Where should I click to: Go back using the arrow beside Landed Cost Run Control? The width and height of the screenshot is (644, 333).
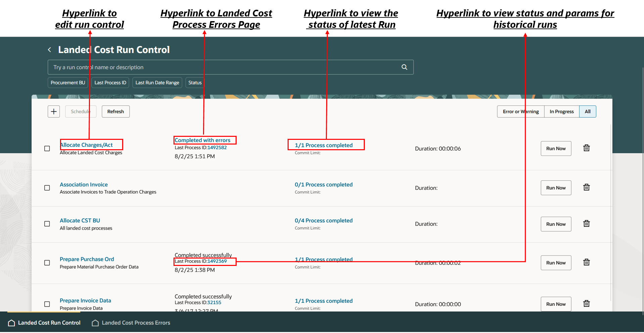(x=50, y=50)
